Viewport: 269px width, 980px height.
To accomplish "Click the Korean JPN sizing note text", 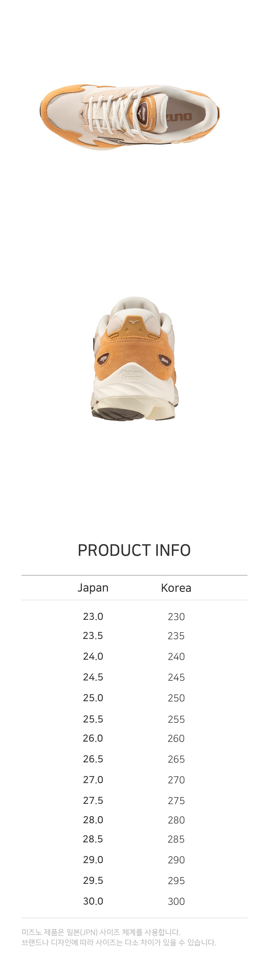I will click(119, 937).
